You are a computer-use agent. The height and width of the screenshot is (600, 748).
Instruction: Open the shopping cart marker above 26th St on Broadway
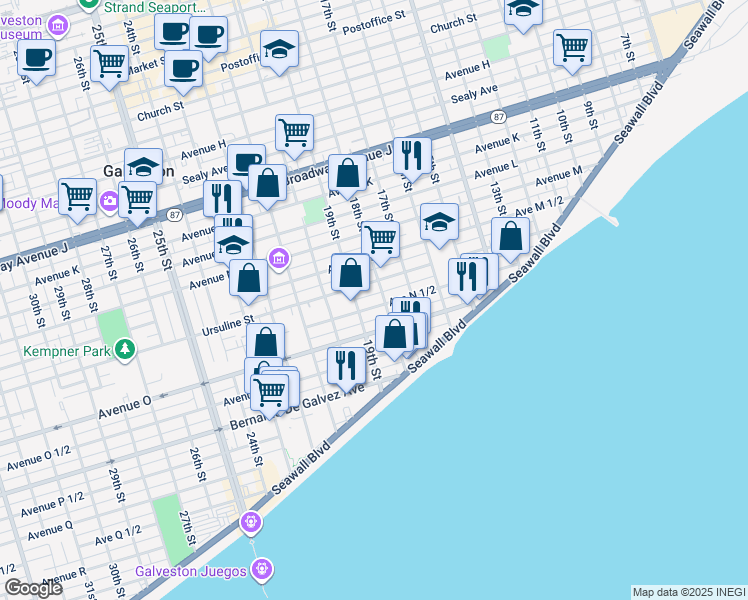137,200
